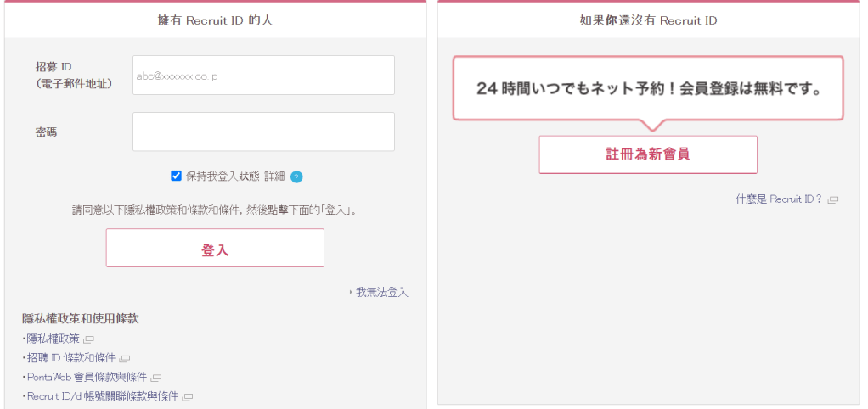Click external-link icon beside PontaWeb 會員條款與條件

click(x=156, y=378)
